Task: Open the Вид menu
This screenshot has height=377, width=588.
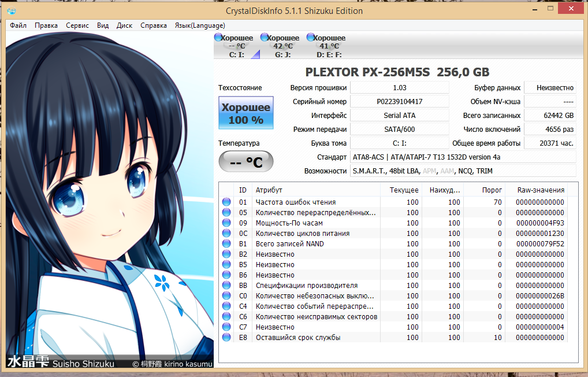Action: (x=103, y=25)
